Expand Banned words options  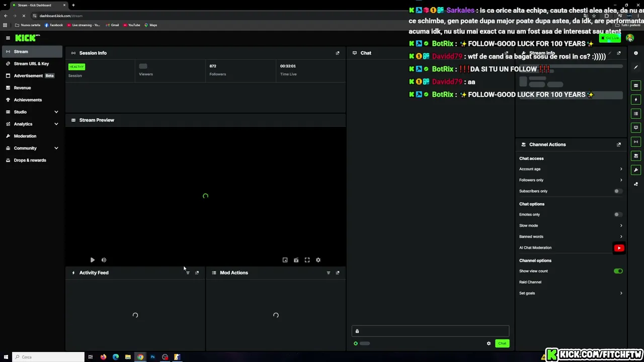click(x=571, y=237)
